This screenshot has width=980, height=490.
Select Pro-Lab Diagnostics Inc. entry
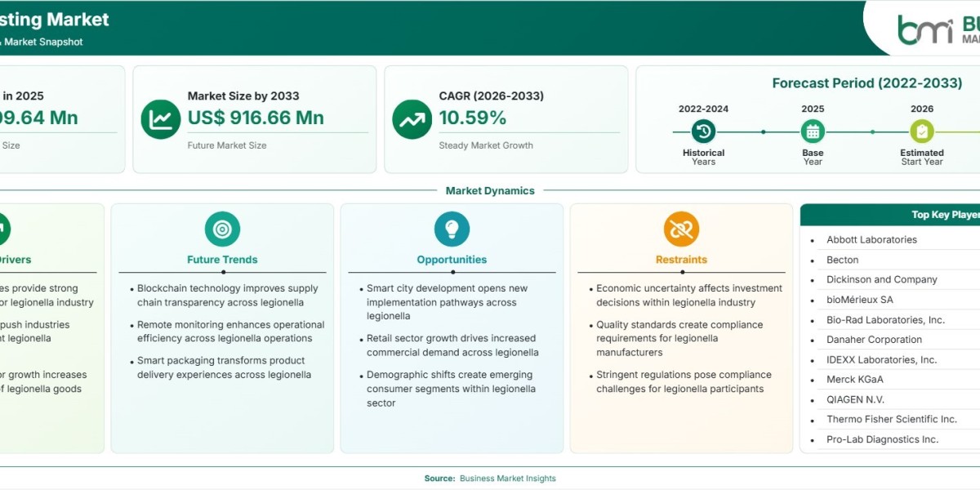(x=883, y=439)
